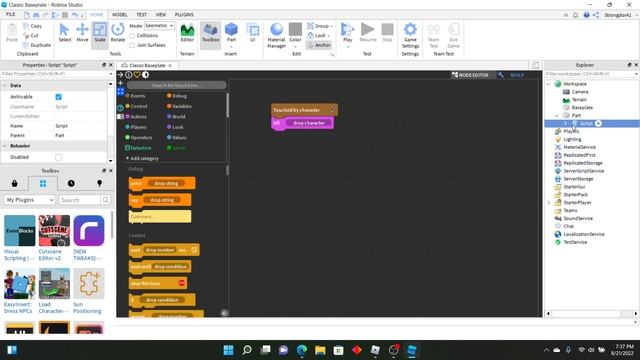Insert a Part from the ribbon
The width and height of the screenshot is (640, 360).
pos(231,33)
